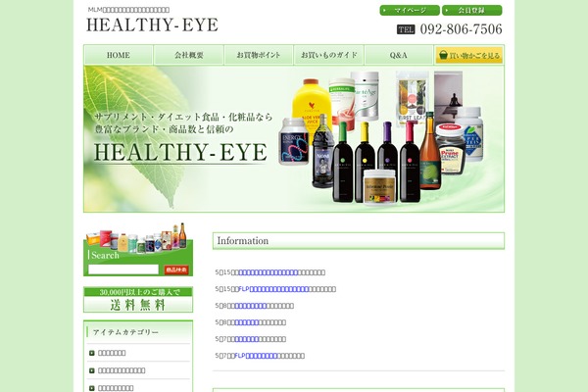Open the second 5月8日 information link
This screenshot has width=588, height=392.
pyautogui.click(x=247, y=322)
